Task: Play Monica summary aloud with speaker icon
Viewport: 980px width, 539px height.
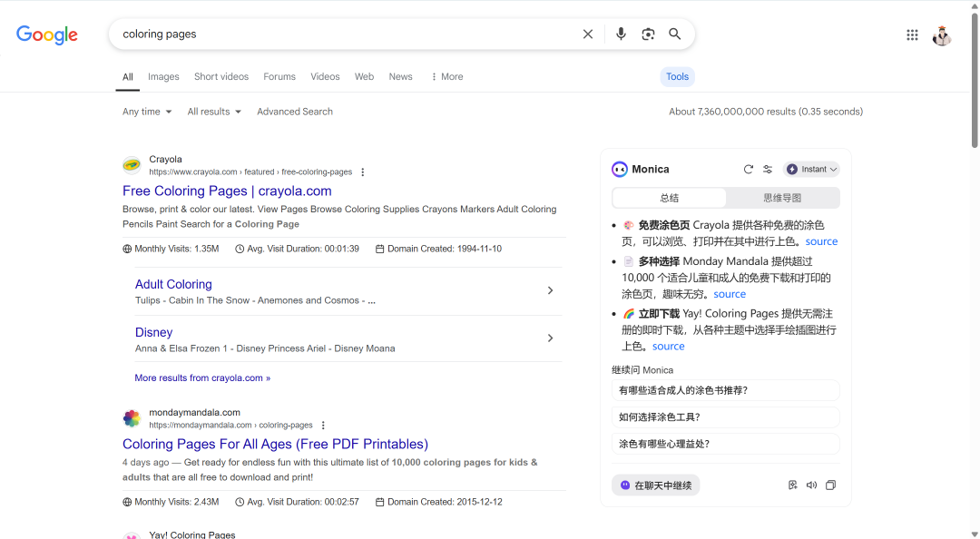Action: tap(811, 485)
